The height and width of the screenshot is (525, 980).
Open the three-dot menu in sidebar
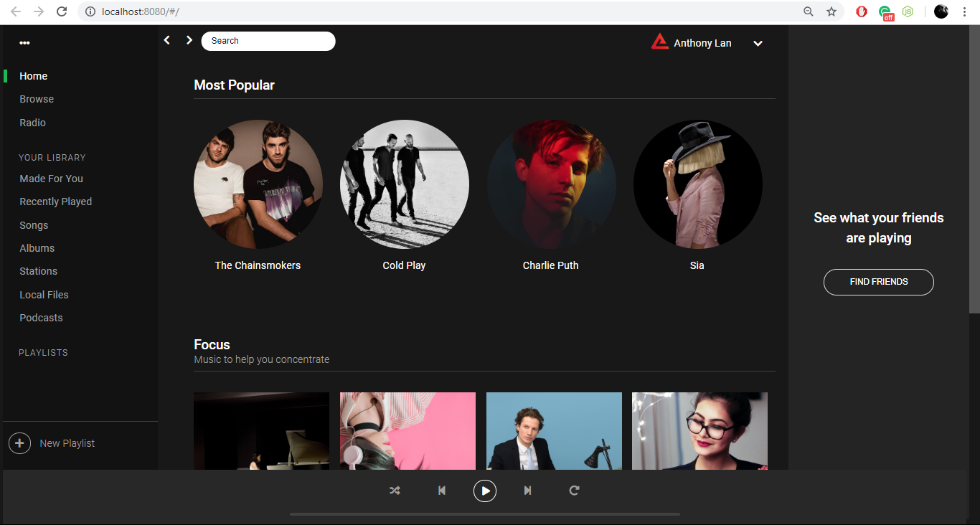tap(25, 43)
